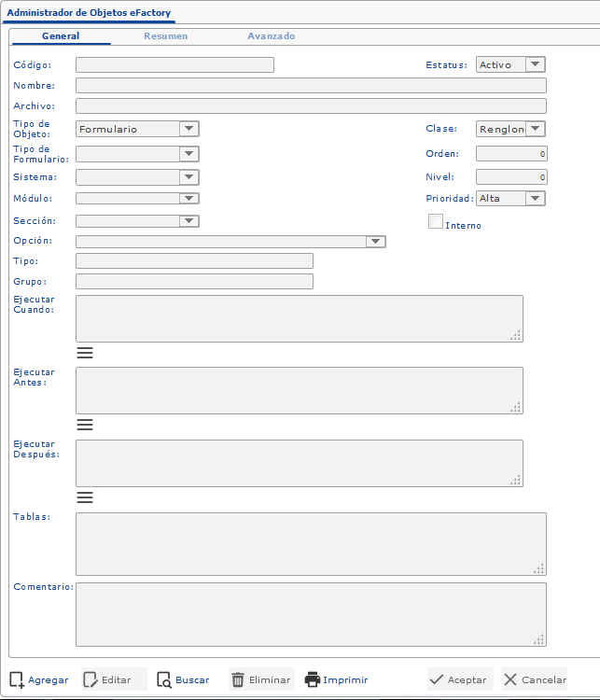Focus the Nombre input field
The image size is (600, 700).
click(311, 85)
